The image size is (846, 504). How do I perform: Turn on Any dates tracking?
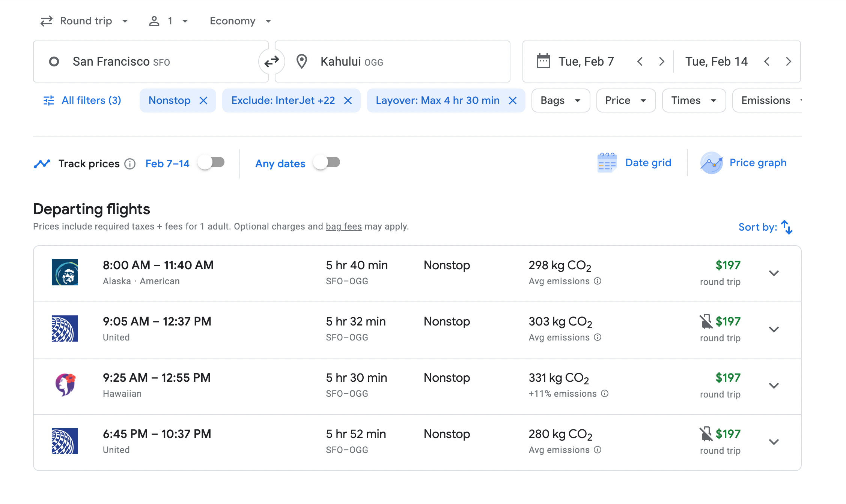(327, 163)
